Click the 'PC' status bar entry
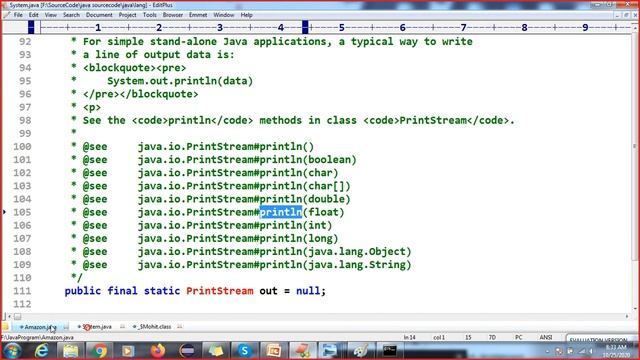 [518, 338]
